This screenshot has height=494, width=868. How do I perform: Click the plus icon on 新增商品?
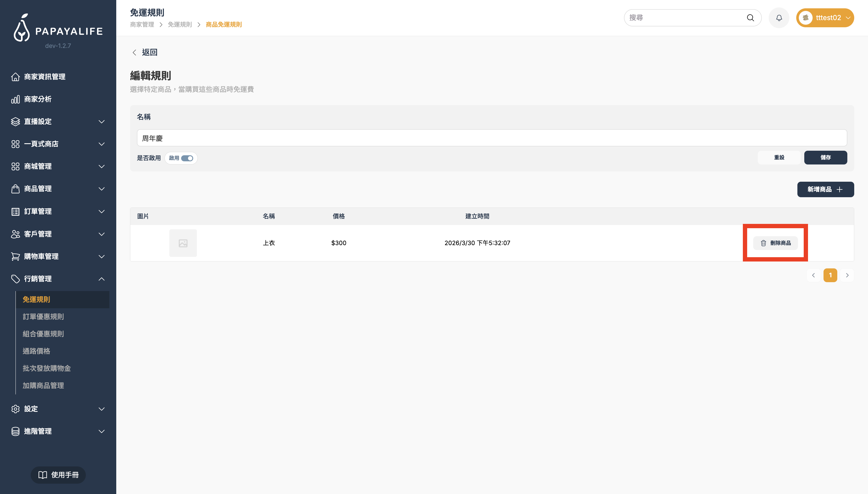coord(840,189)
